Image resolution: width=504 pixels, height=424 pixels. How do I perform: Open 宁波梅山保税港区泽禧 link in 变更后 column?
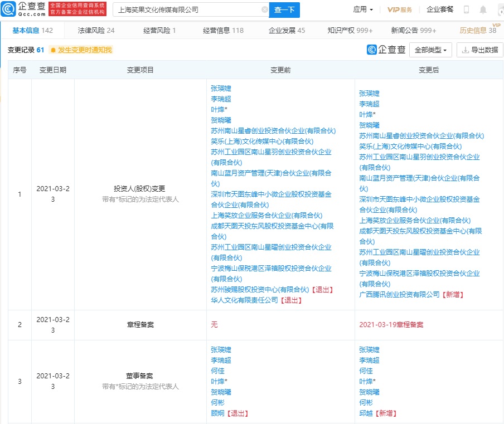click(419, 279)
